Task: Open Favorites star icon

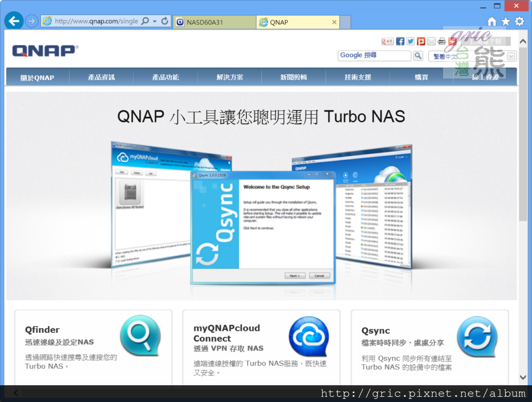Action: (505, 22)
